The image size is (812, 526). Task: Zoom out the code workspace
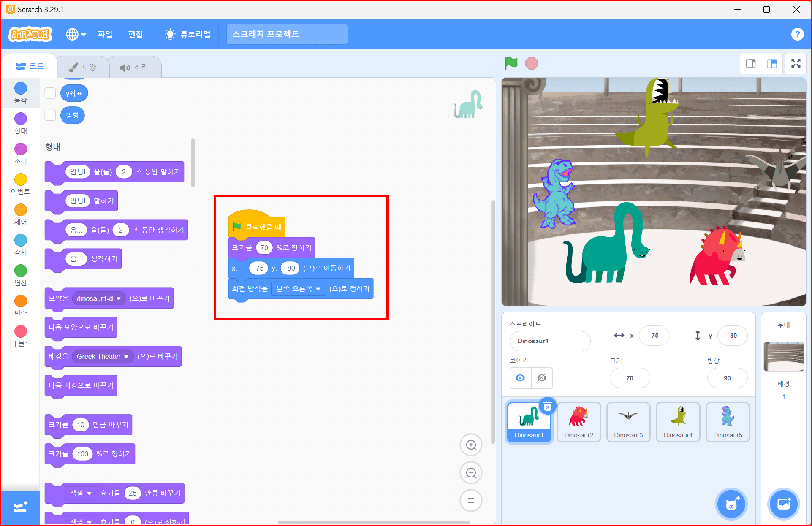coord(471,473)
